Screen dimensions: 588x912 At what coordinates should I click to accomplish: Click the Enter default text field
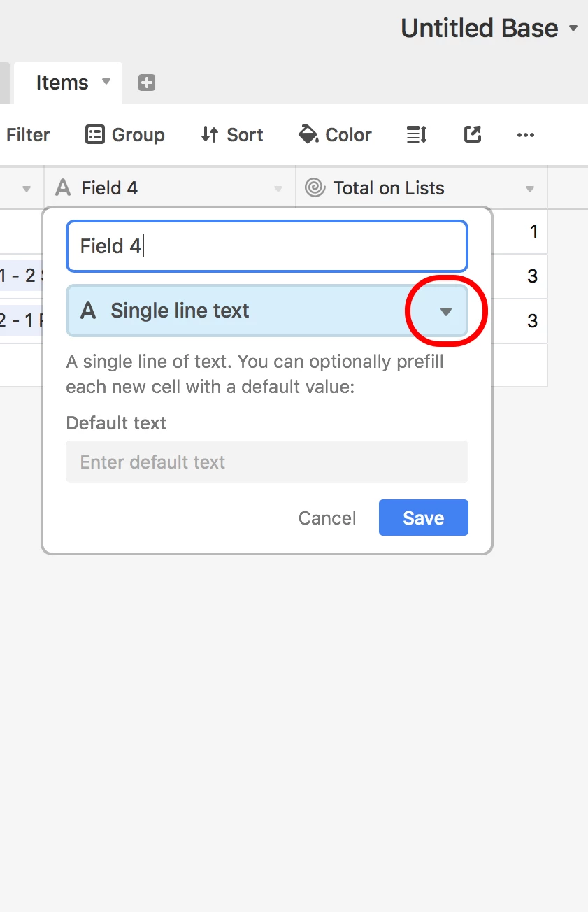267,462
